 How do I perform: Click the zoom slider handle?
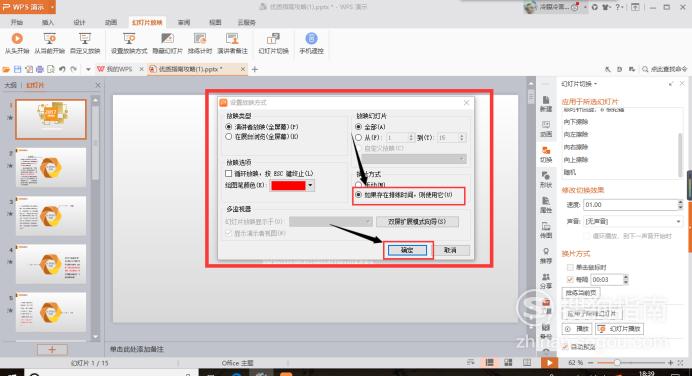(617, 363)
